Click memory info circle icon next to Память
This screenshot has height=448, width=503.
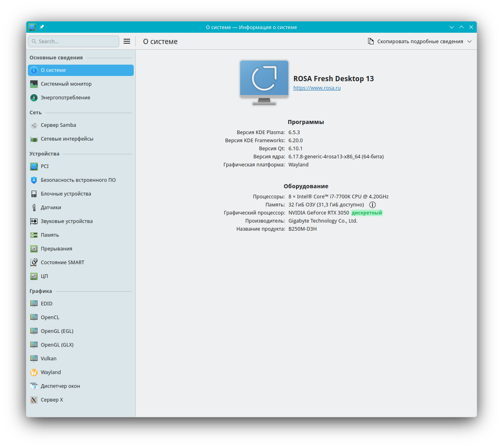[x=373, y=205]
